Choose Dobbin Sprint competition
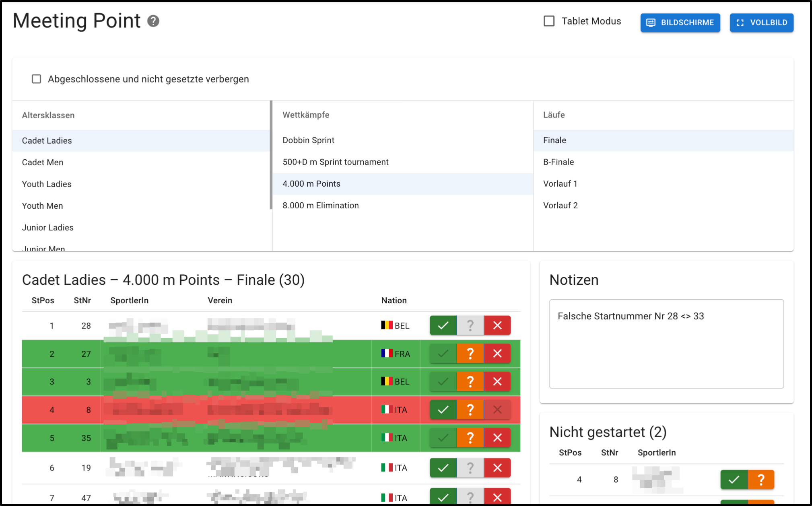 [403, 140]
